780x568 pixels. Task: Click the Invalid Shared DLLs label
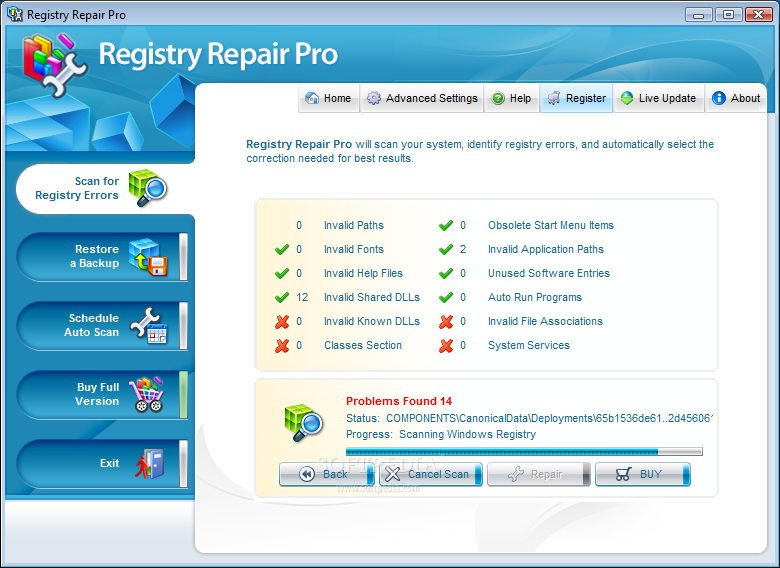point(372,297)
